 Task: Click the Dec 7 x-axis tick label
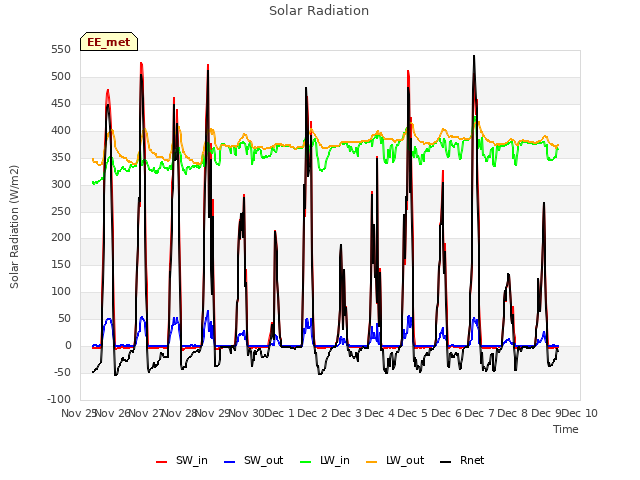coord(479,413)
